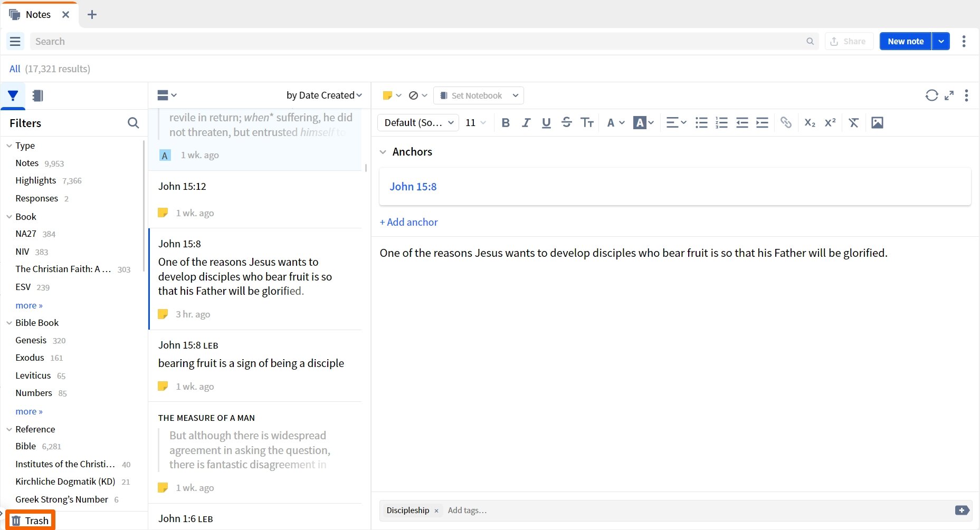Open a new tab with plus icon
This screenshot has height=530, width=980.
(92, 15)
